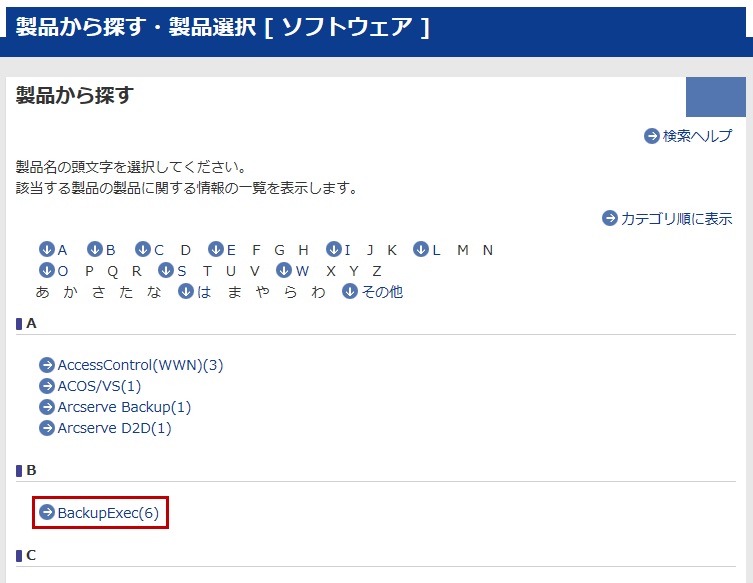Jump to section S via index letter
The width and height of the screenshot is (753, 583).
(182, 271)
